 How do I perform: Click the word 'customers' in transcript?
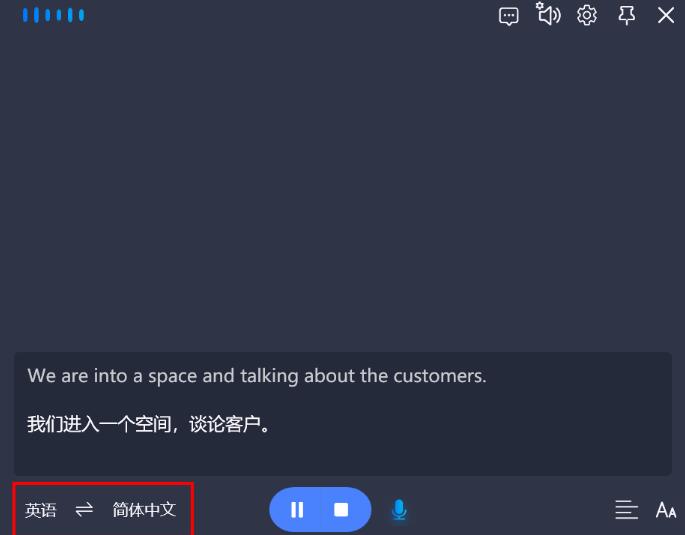point(437,376)
